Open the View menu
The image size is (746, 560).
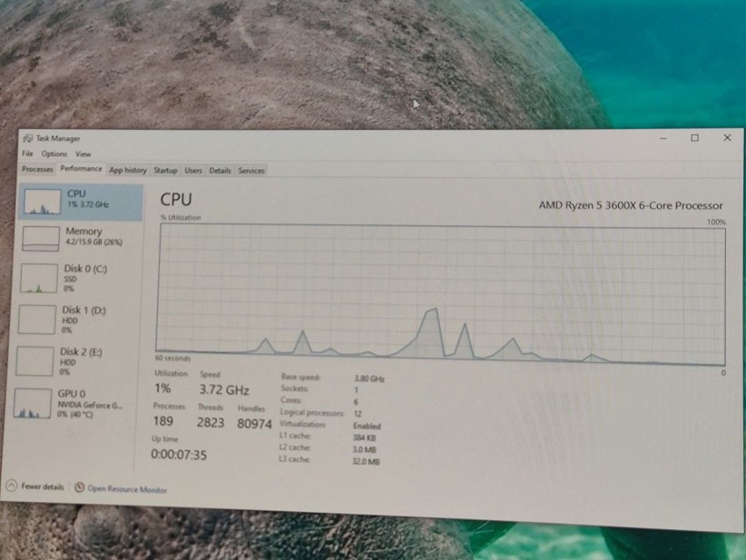(84, 154)
